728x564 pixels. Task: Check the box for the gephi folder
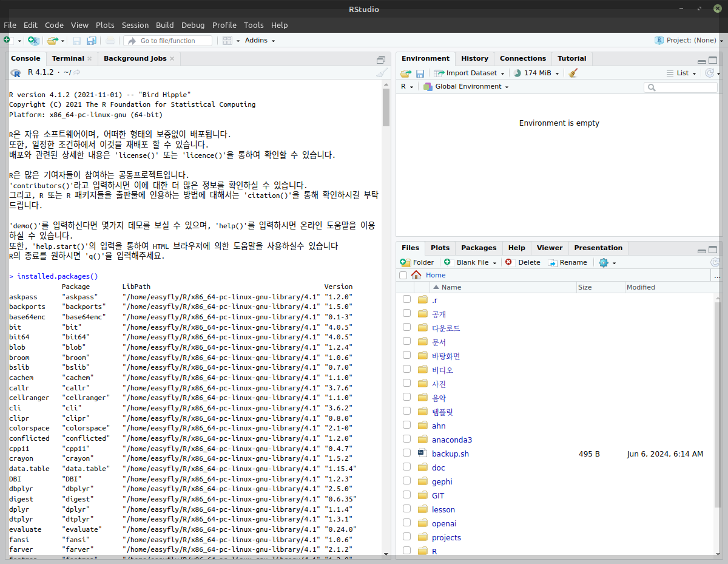pyautogui.click(x=406, y=481)
